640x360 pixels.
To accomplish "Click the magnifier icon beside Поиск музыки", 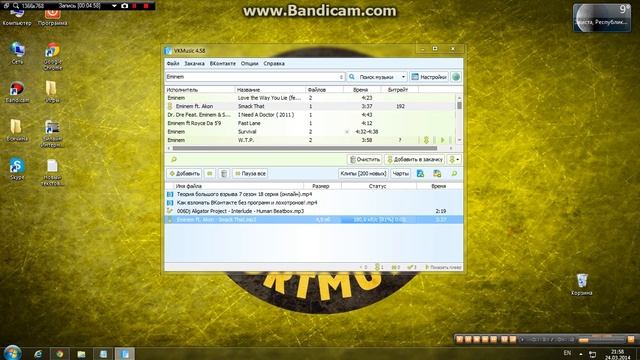I will (352, 77).
